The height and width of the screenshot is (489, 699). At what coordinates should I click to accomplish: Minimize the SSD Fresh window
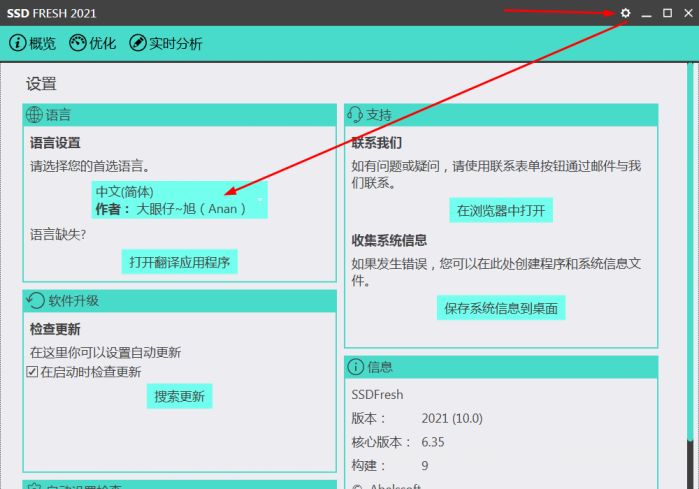(x=647, y=13)
